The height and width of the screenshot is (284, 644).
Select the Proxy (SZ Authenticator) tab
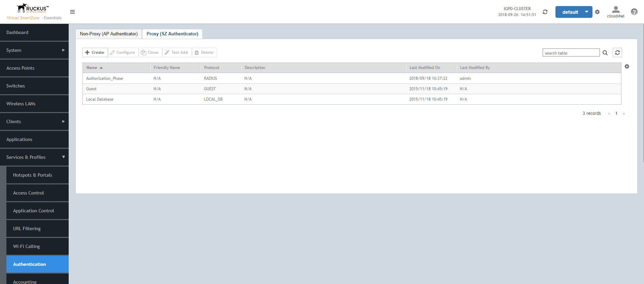point(172,34)
